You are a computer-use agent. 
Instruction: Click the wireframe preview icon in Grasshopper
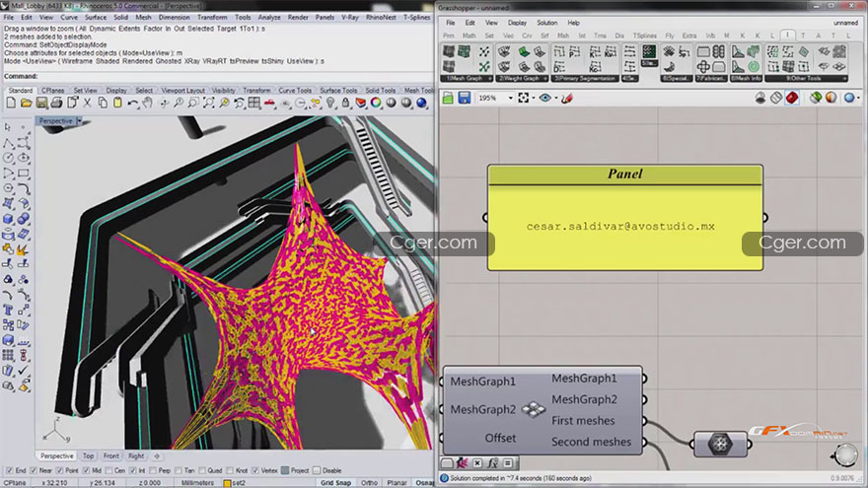pos(776,98)
